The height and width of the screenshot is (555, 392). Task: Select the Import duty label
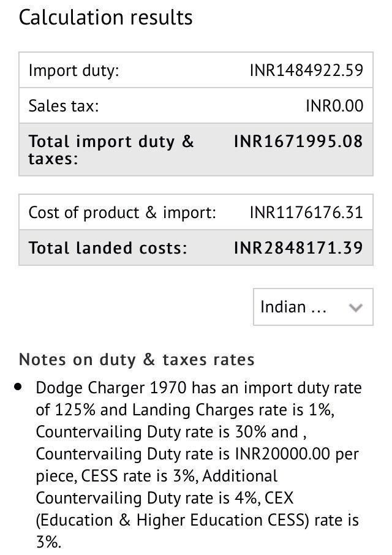73,70
